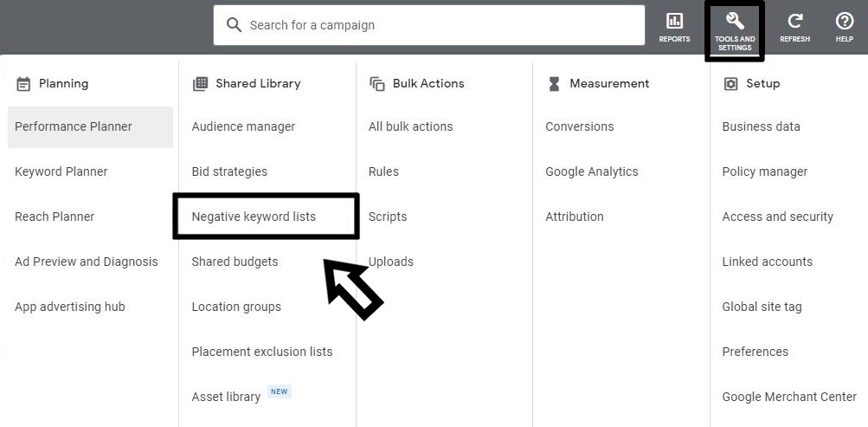Click the Setup gear icon

pos(730,84)
